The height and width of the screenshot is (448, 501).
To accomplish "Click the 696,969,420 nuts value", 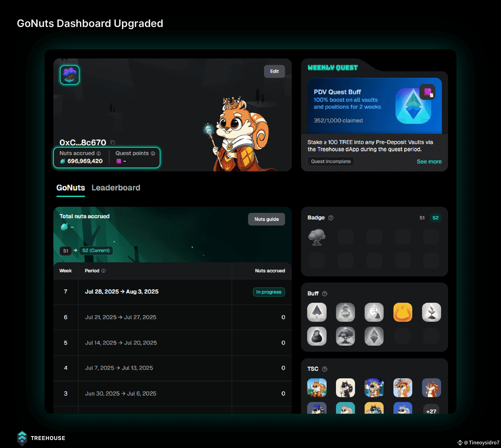I will click(85, 161).
